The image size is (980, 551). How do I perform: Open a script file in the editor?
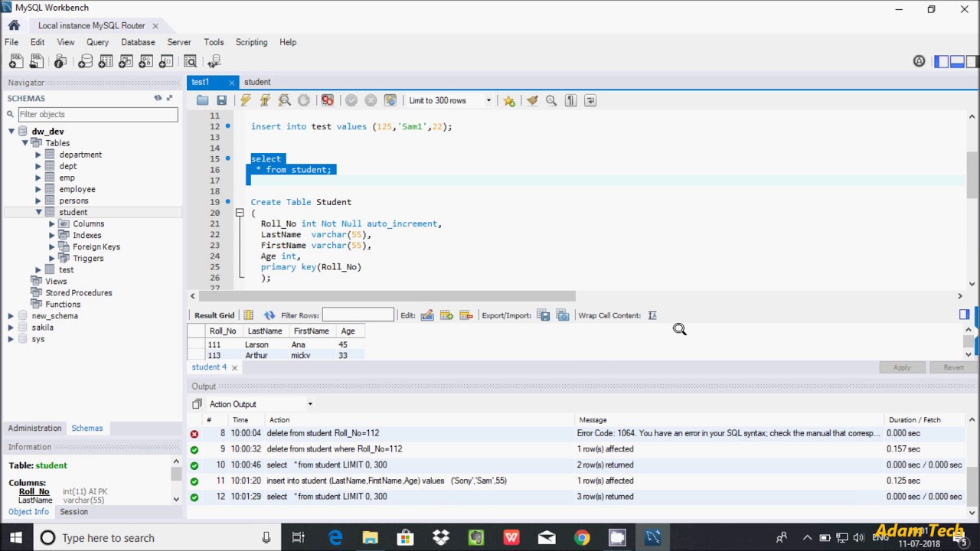pos(202,100)
